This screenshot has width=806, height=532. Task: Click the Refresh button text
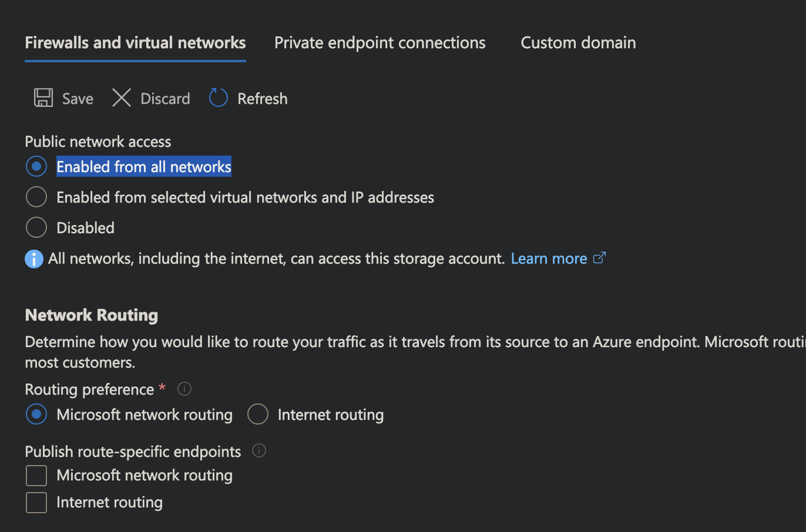point(262,99)
